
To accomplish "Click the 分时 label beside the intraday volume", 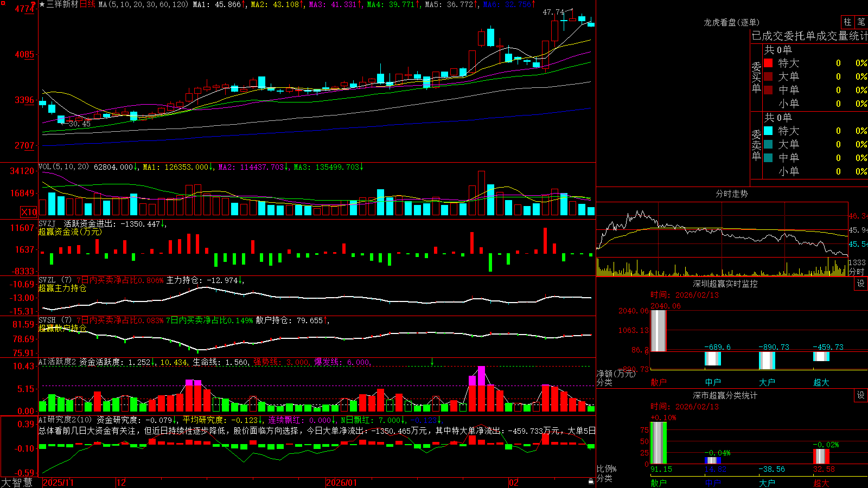I will [x=857, y=272].
